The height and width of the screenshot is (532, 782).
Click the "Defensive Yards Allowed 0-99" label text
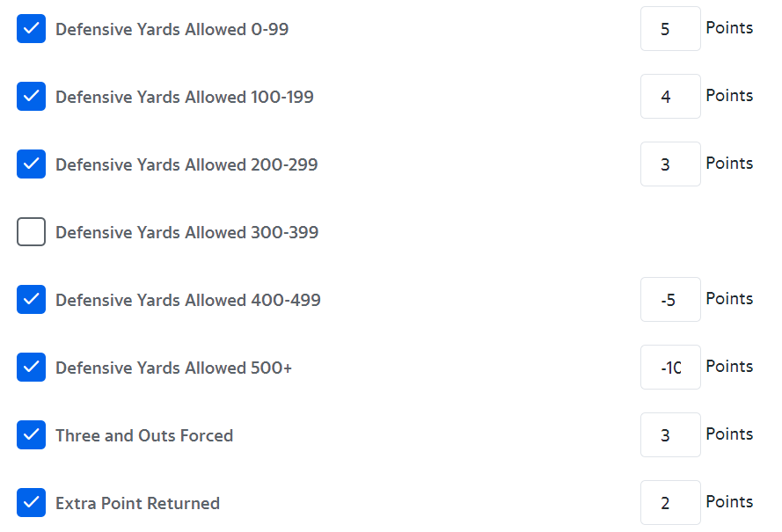172,30
